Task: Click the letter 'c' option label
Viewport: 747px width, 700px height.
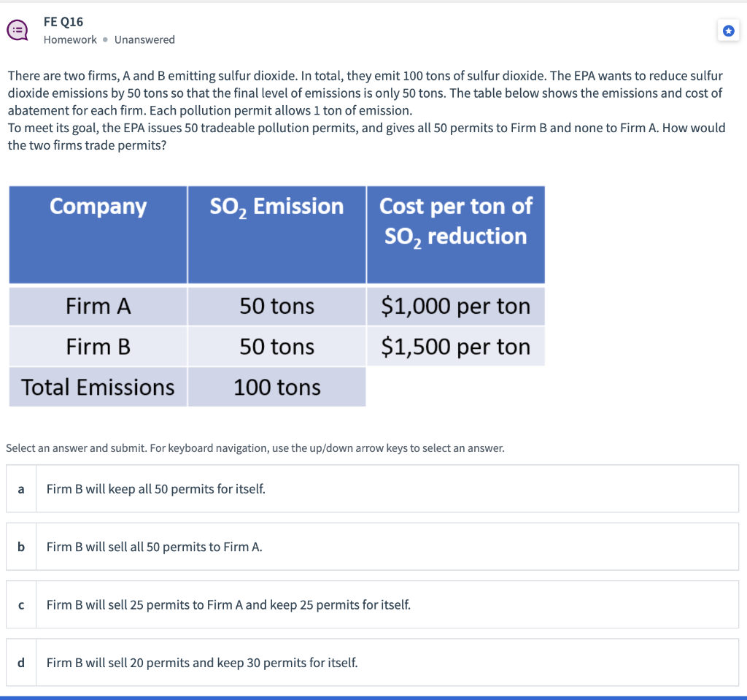Action: point(21,604)
